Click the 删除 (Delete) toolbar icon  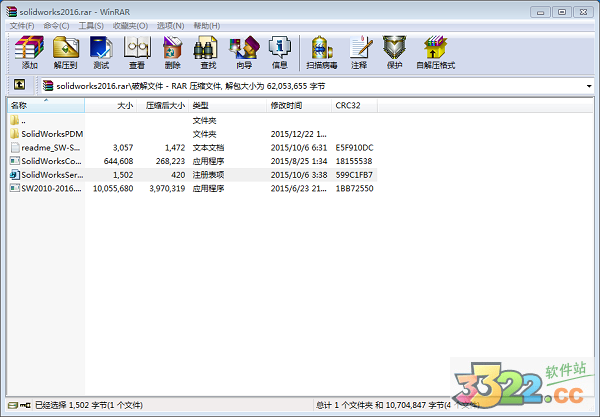tap(173, 52)
